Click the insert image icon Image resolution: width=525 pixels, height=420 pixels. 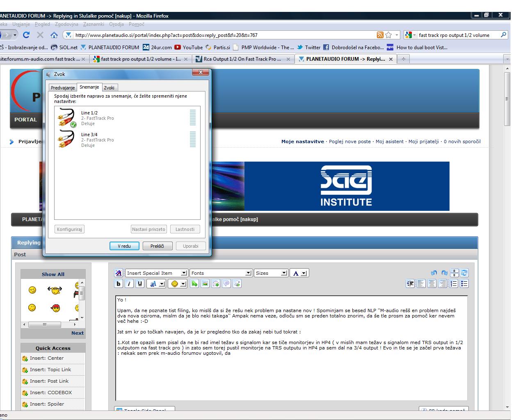[x=205, y=283]
